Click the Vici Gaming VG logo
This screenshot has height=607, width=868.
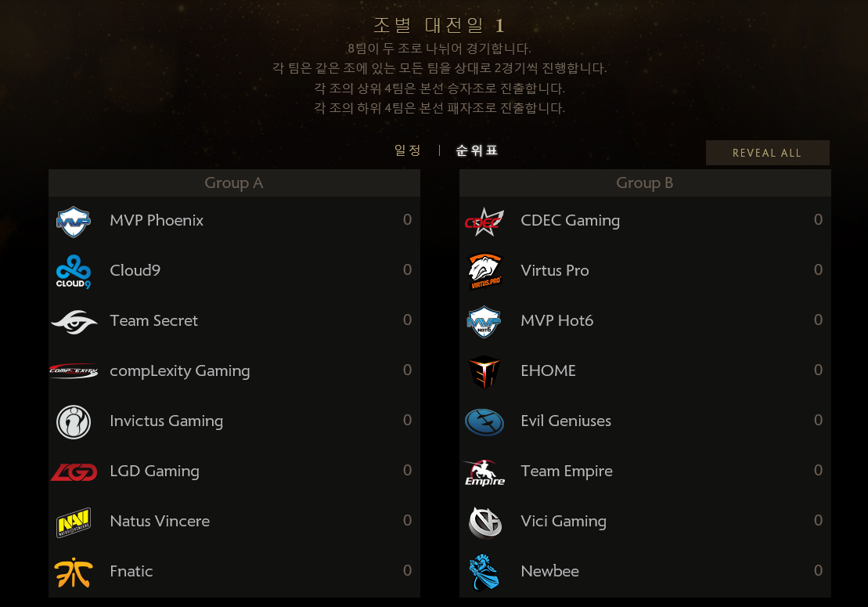click(x=485, y=522)
